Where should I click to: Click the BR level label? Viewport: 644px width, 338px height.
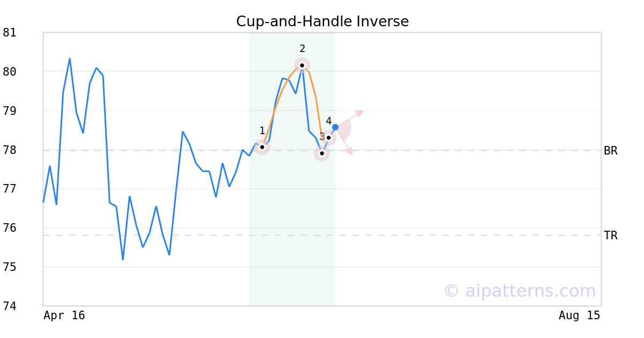611,151
